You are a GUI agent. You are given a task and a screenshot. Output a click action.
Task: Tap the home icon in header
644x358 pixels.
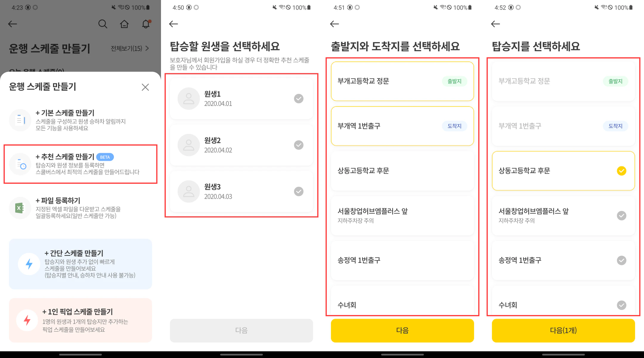point(124,24)
